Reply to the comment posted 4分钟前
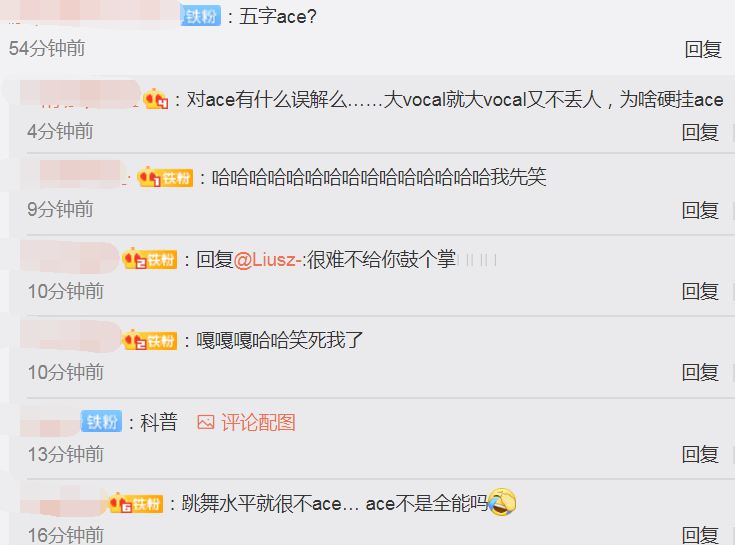 point(700,132)
